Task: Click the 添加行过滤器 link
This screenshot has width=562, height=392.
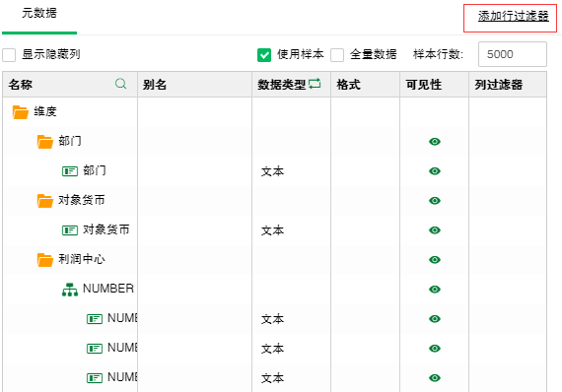Action: pyautogui.click(x=514, y=16)
